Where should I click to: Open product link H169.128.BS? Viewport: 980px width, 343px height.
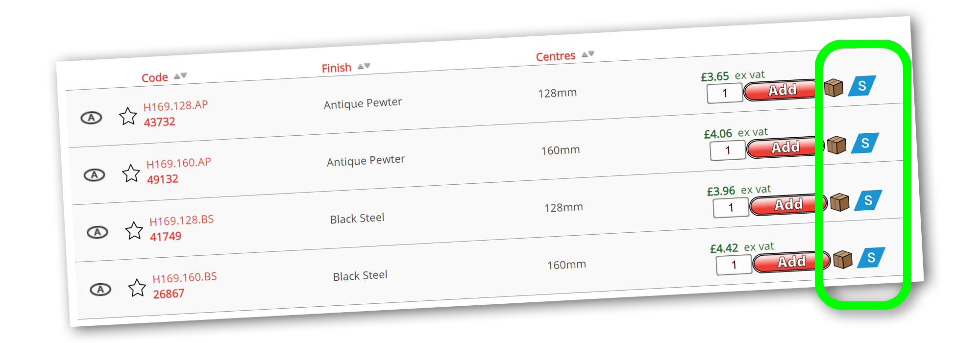click(x=182, y=220)
